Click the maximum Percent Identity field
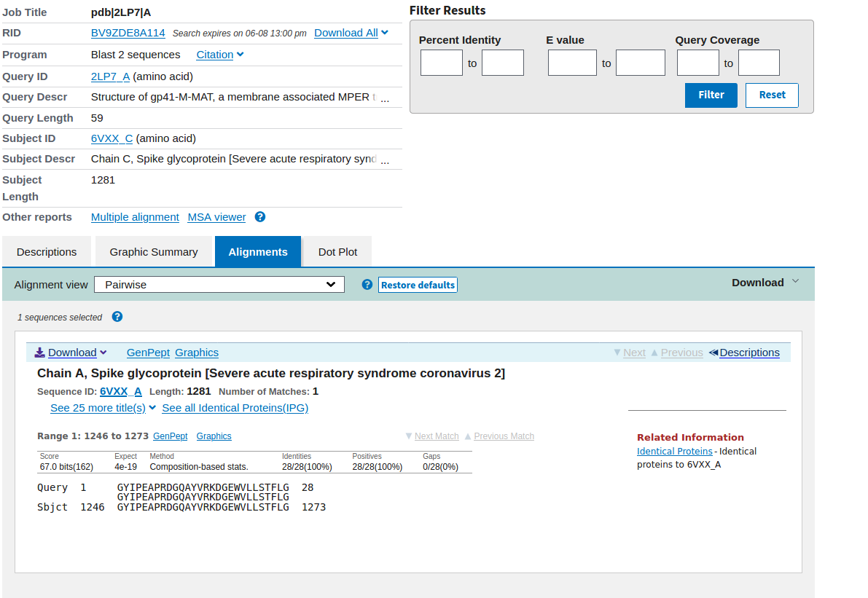 [503, 63]
